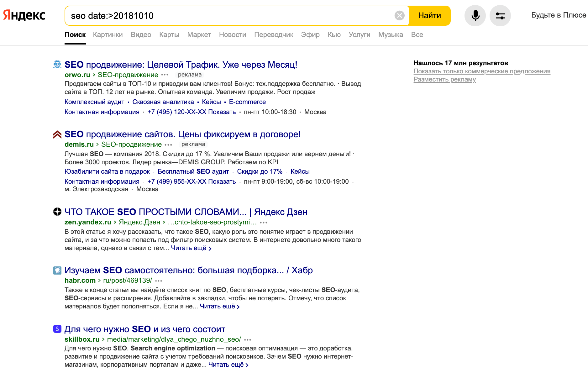Open ru/post/469139/ path link

pos(128,281)
